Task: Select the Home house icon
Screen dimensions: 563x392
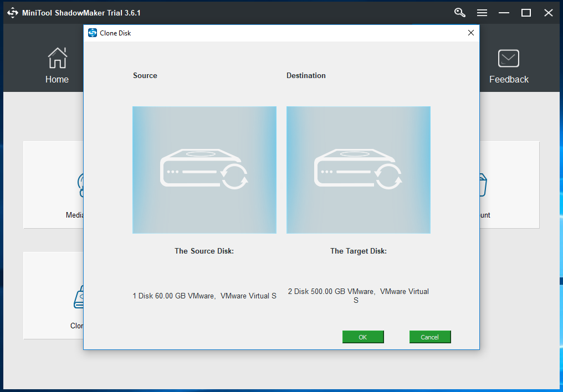Action: coord(57,58)
